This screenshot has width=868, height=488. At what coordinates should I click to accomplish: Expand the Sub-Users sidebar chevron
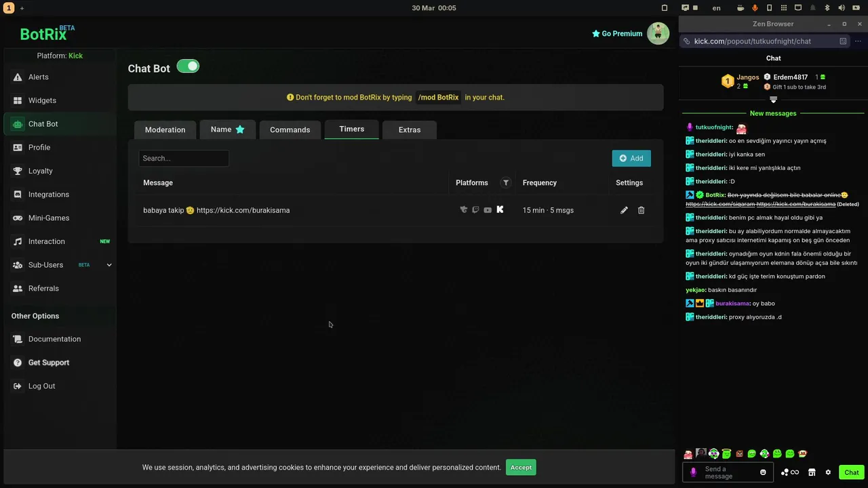point(109,265)
